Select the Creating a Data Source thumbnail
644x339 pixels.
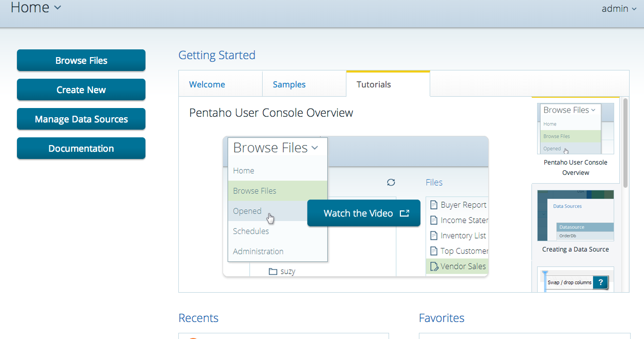coord(576,216)
